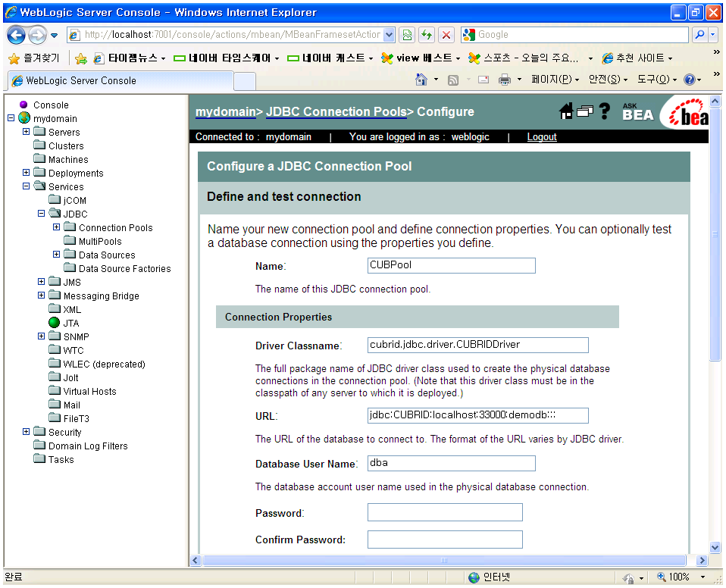
Task: Click the mydomain globe icon
Action: pos(24,118)
